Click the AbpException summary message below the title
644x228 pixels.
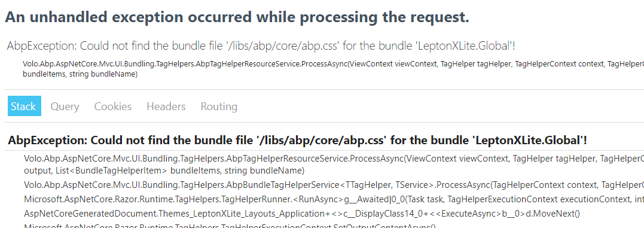(x=261, y=45)
